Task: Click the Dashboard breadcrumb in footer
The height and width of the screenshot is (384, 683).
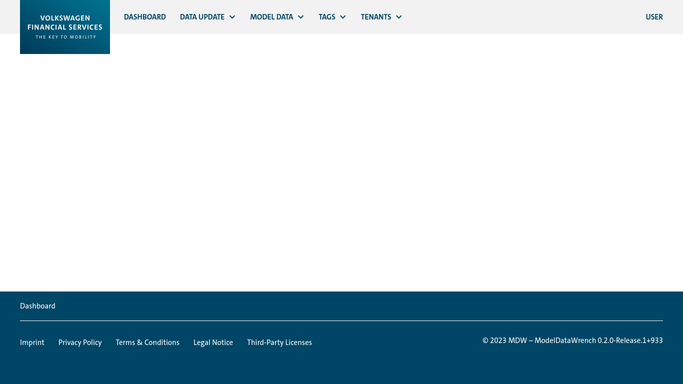Action: click(x=37, y=306)
